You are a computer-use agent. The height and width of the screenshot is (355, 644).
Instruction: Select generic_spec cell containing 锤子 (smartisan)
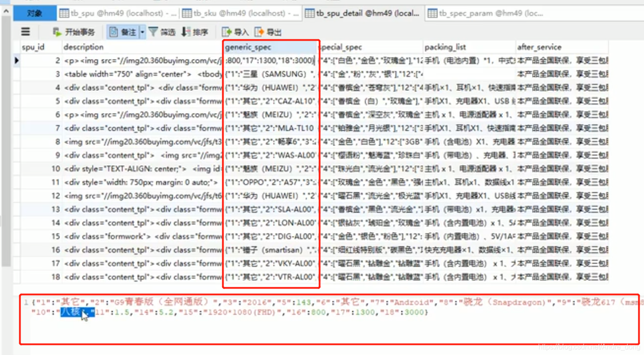pos(270,250)
